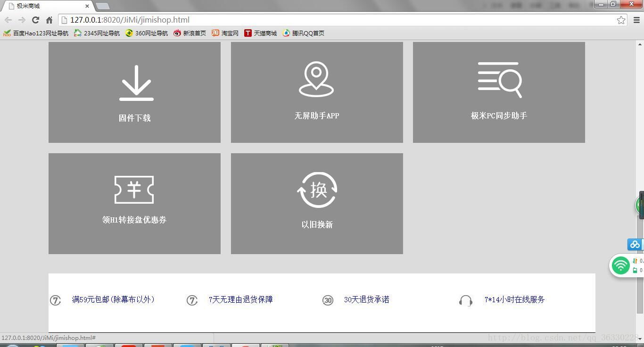Click the icon beside 7天无理由退货保障
The height and width of the screenshot is (347, 644).
tap(192, 300)
